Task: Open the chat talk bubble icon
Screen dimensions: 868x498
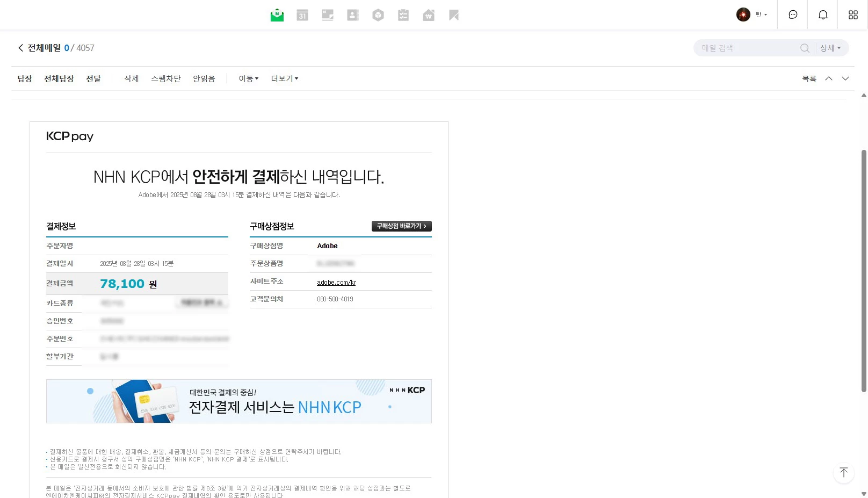Action: pos(793,15)
